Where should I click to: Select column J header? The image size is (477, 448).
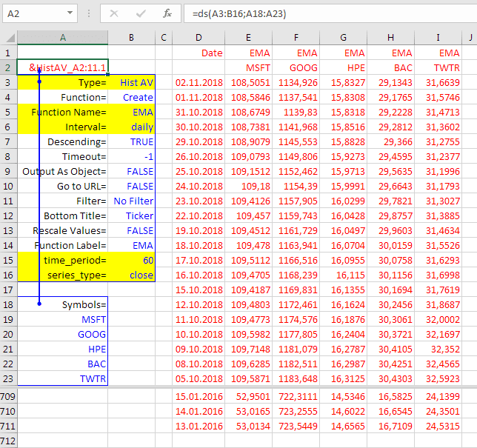pos(470,38)
